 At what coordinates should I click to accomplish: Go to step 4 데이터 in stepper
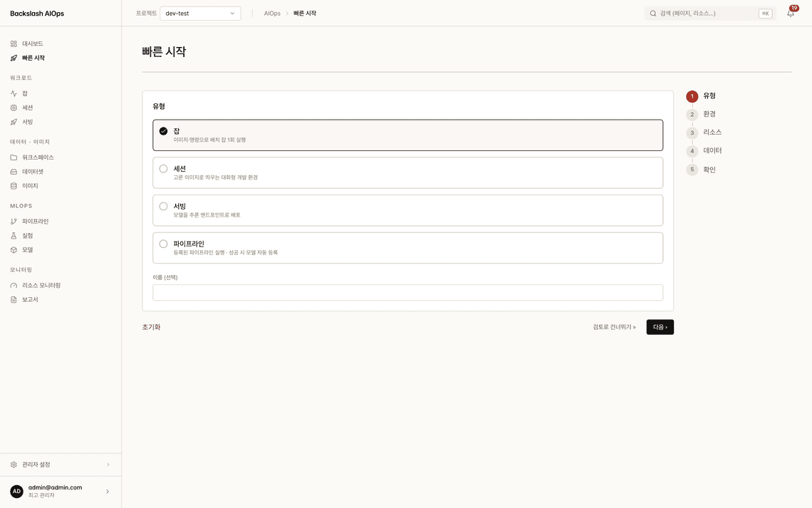704,151
